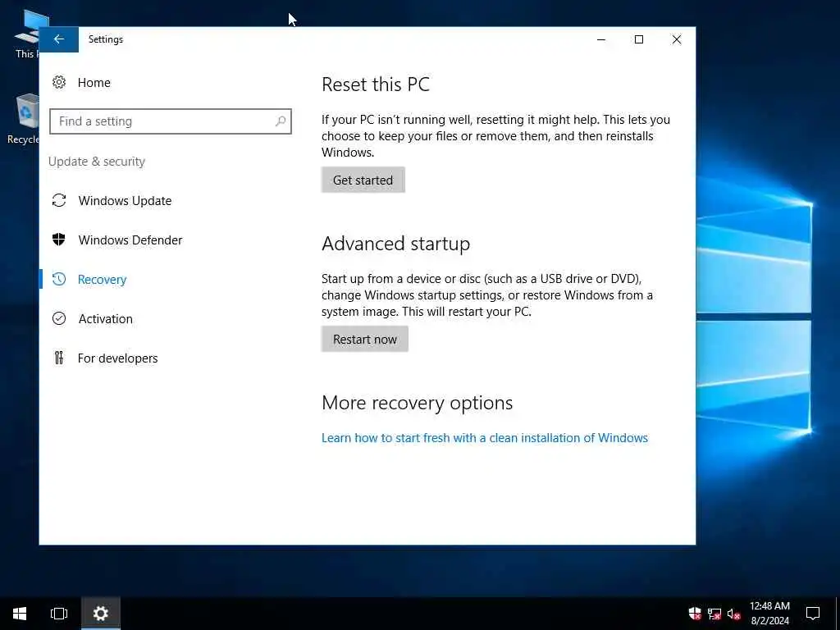The image size is (840, 630).
Task: Click the Settings gear taskbar icon
Action: [101, 614]
